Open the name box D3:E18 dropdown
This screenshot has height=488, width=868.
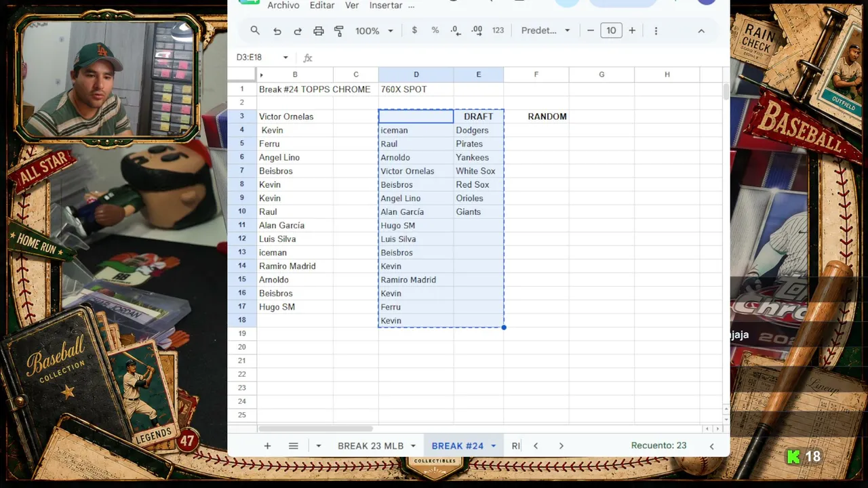click(285, 58)
